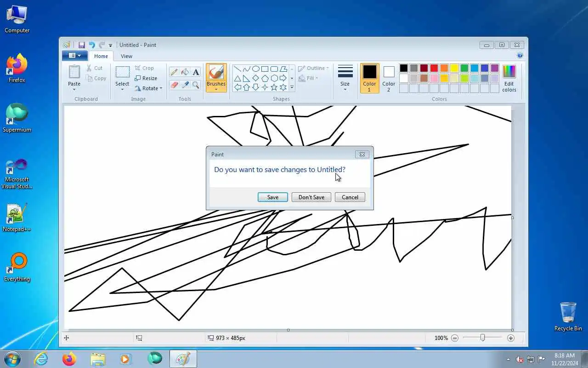Choose the green palette color

click(x=464, y=68)
